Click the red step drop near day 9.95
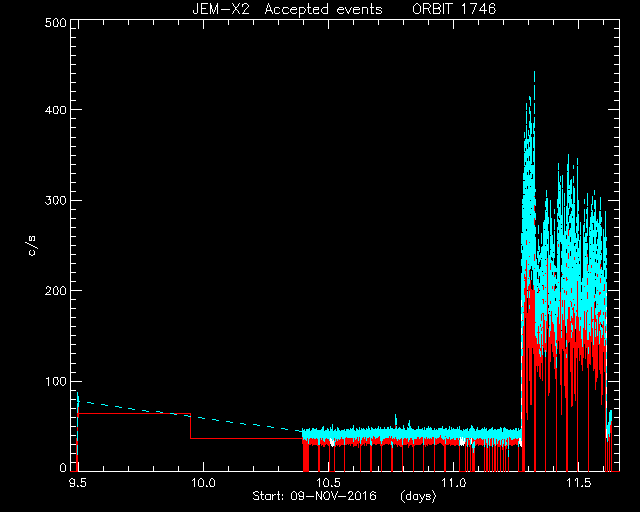The height and width of the screenshot is (512, 640). [190, 426]
